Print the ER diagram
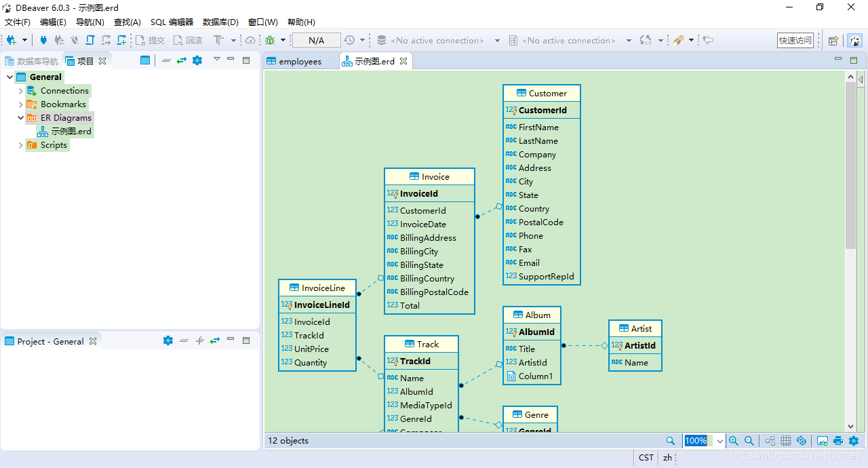The width and height of the screenshot is (868, 468). click(838, 441)
